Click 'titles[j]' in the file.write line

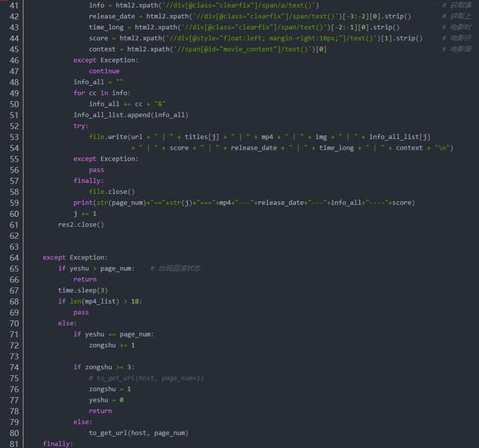point(202,137)
